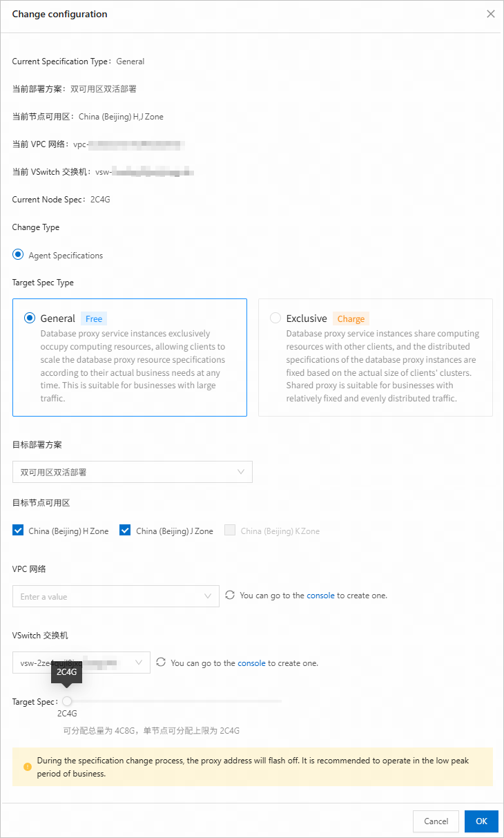This screenshot has width=504, height=838.
Task: Check China (Beijing) K Zone
Action: coord(230,531)
